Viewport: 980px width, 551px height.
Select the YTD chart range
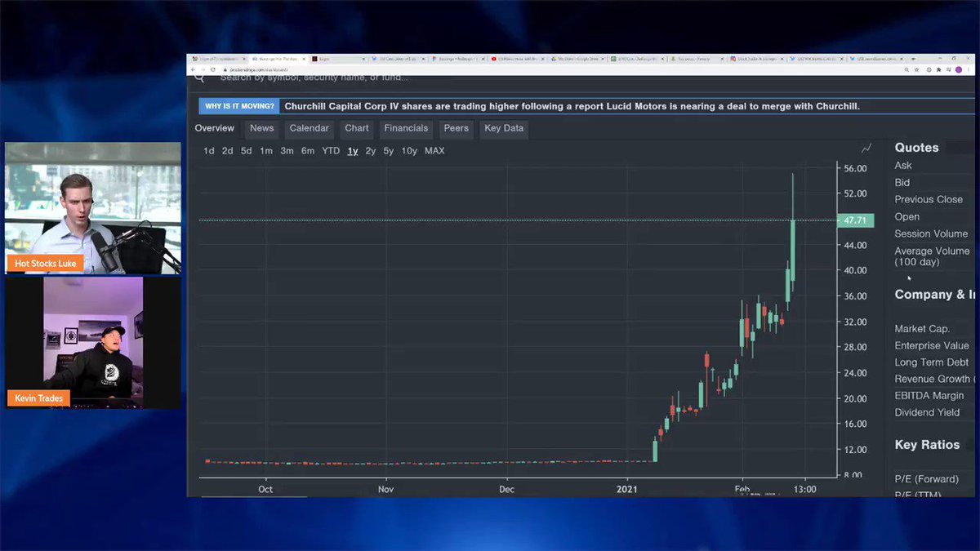click(x=331, y=151)
